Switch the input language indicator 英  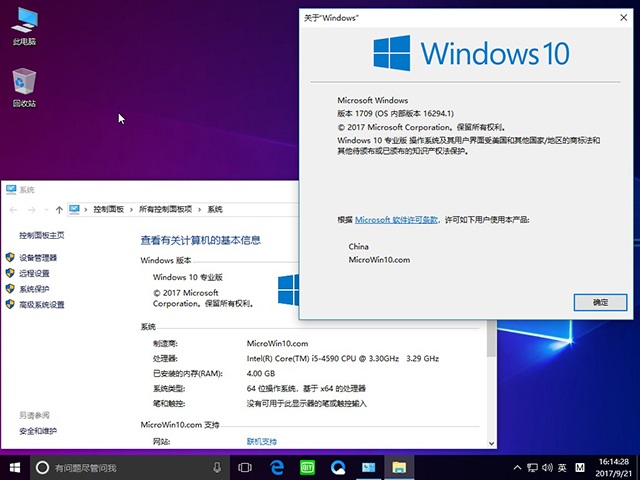tap(562, 467)
